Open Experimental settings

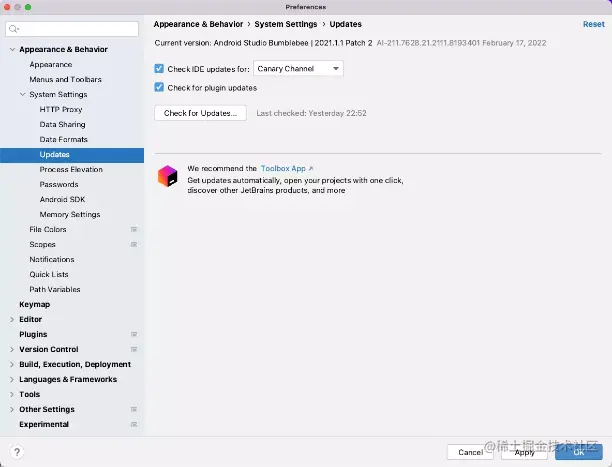click(44, 424)
